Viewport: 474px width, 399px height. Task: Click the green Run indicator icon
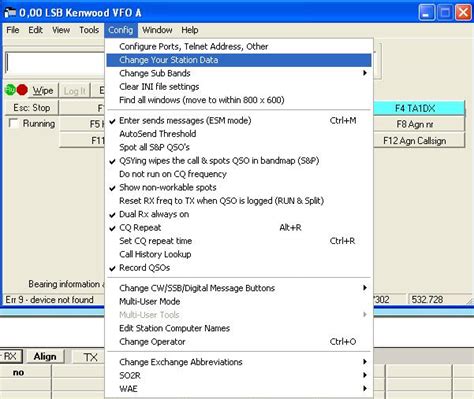[x=10, y=90]
